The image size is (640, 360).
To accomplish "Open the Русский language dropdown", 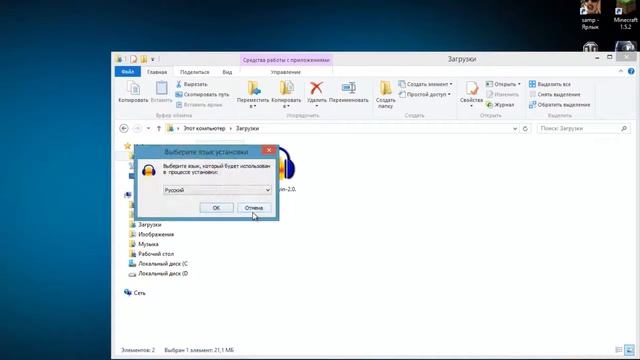I will tap(217, 190).
